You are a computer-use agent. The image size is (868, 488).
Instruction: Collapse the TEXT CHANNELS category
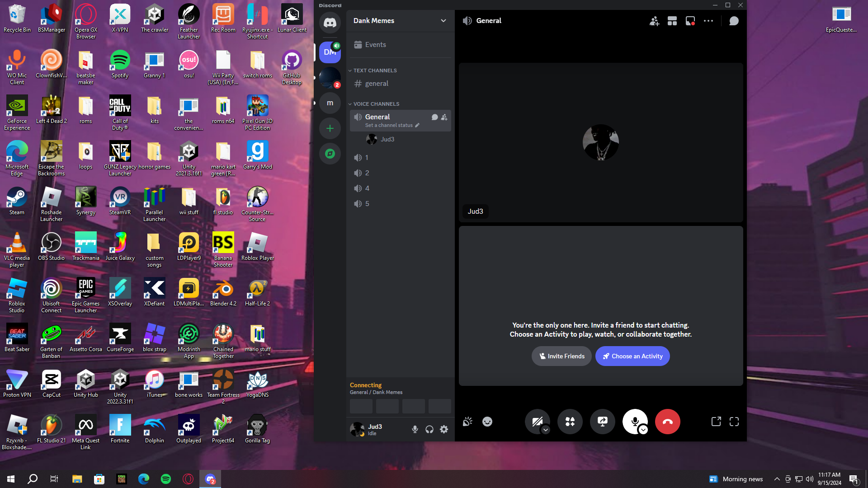375,70
